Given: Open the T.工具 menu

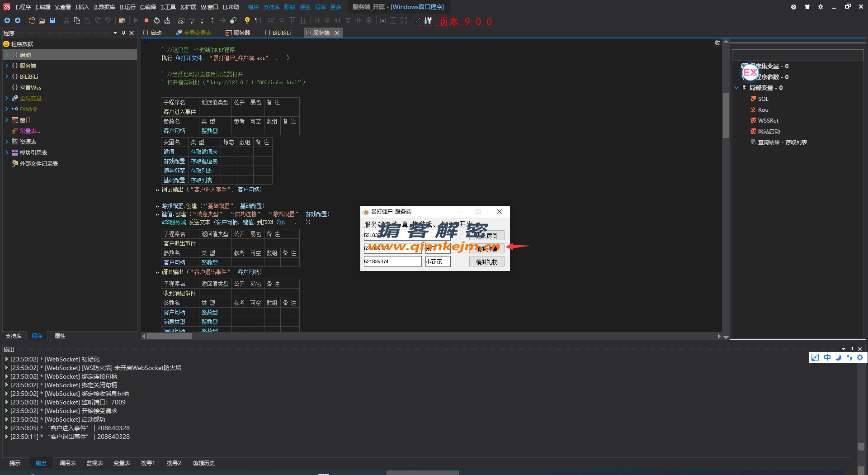Looking at the screenshot, I should (168, 7).
